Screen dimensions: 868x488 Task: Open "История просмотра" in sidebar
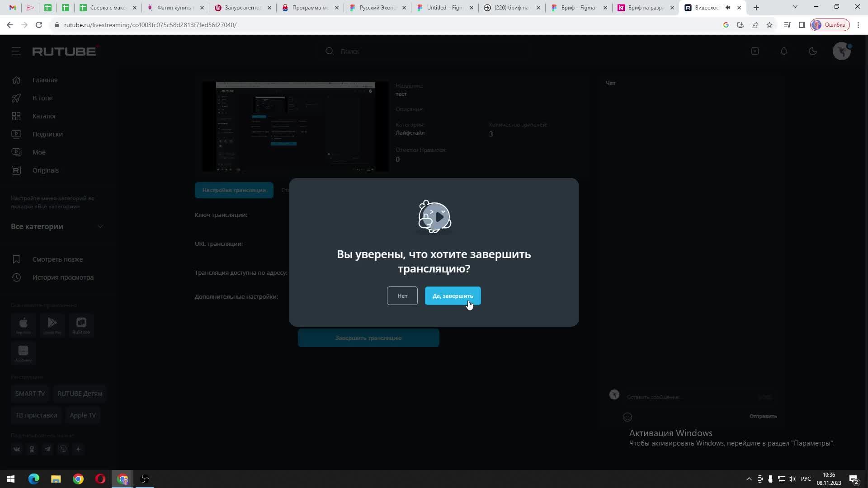pyautogui.click(x=63, y=277)
